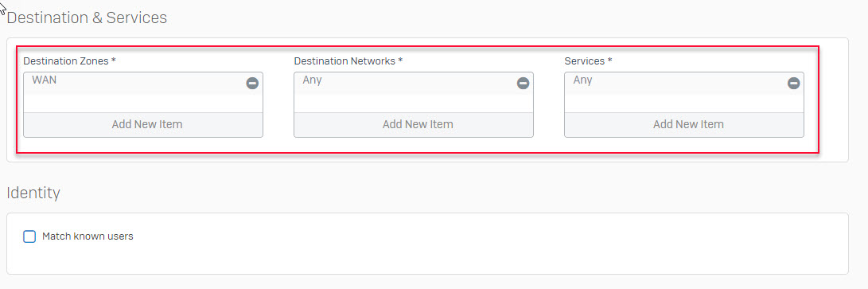
Task: Select the WAN entry in Destination Zones
Action: click(x=44, y=80)
